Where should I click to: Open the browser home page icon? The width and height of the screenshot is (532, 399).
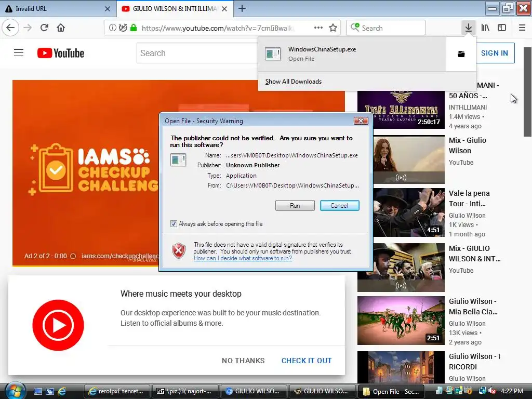point(61,28)
